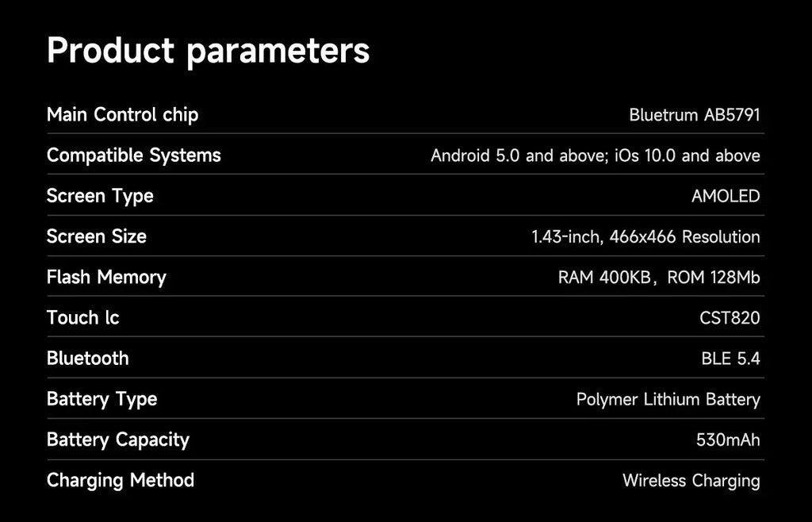The height and width of the screenshot is (522, 812).
Task: Click the 1.43-inch 466x466 Resolution value
Action: pyautogui.click(x=645, y=236)
